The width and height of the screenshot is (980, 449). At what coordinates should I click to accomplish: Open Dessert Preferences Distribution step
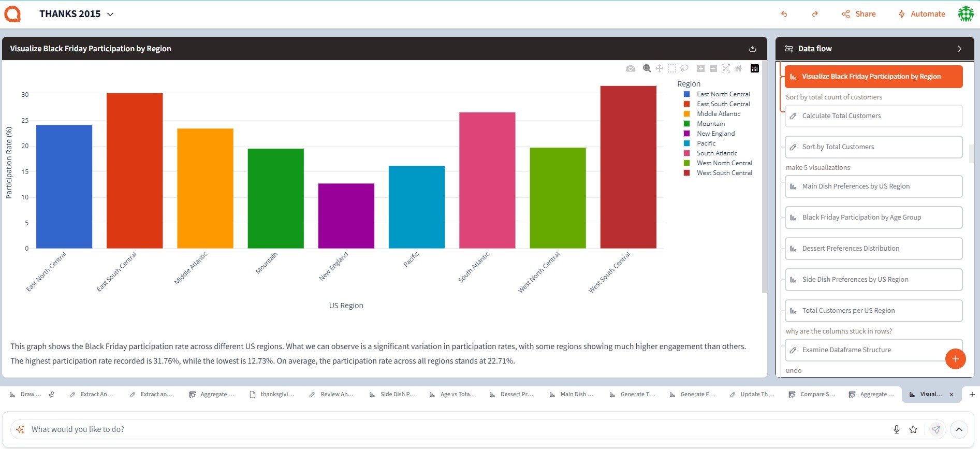873,249
